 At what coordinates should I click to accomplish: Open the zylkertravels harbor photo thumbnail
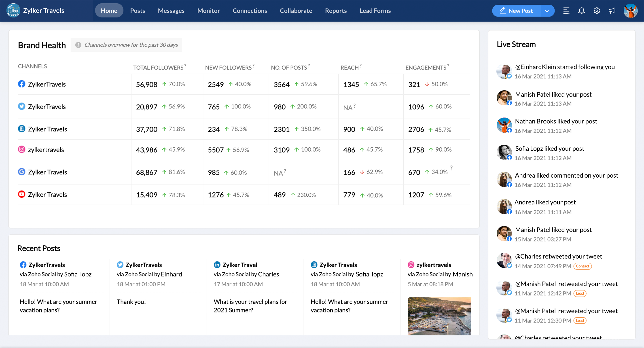click(x=439, y=316)
